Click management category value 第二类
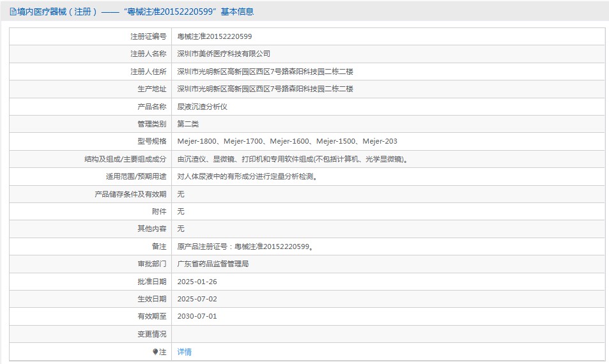Image resolution: width=609 pixels, height=364 pixels. tap(188, 124)
